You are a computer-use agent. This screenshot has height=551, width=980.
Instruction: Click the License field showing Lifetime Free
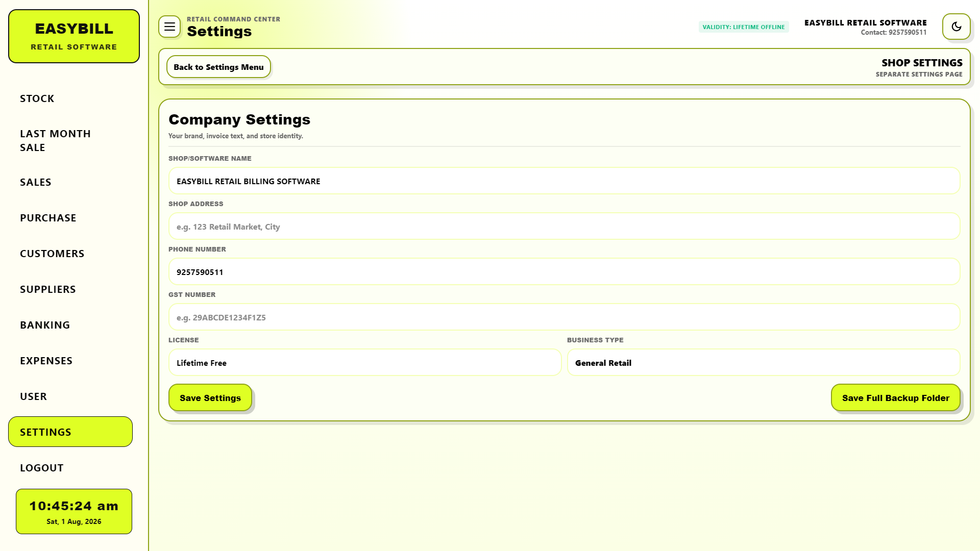[x=365, y=363]
